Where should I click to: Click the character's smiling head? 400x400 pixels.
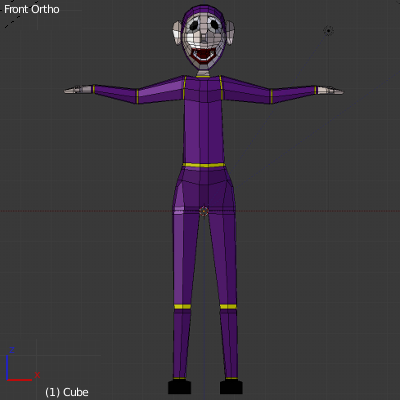coord(203,37)
